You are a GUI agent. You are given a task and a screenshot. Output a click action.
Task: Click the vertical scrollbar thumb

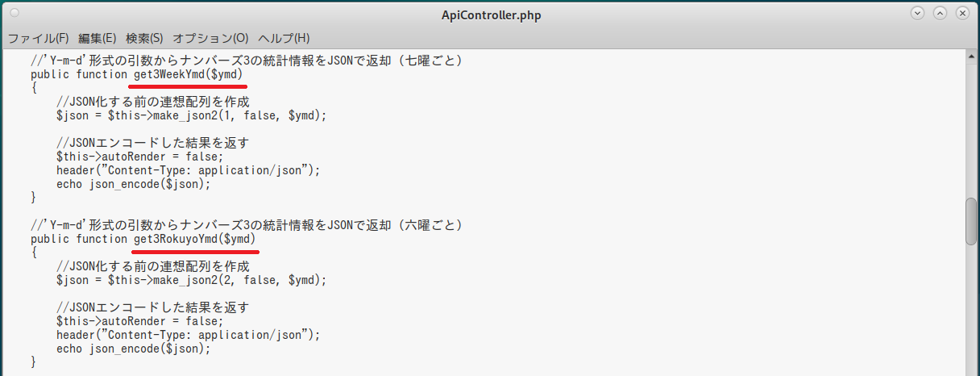pos(970,221)
